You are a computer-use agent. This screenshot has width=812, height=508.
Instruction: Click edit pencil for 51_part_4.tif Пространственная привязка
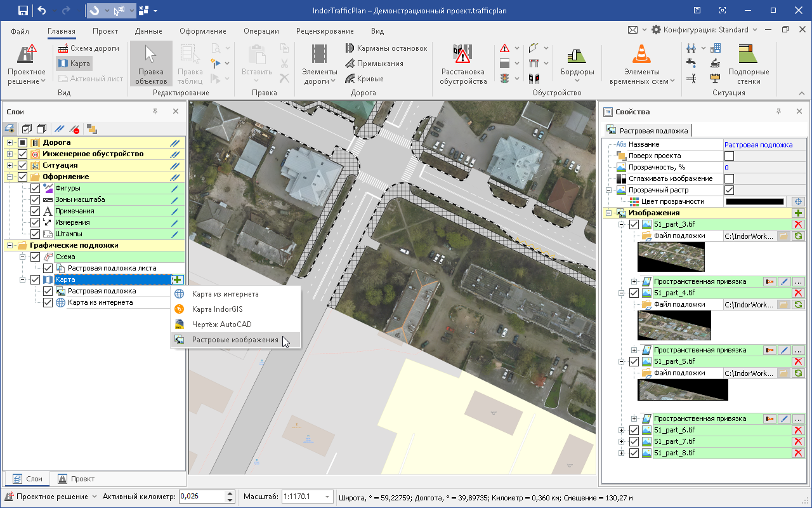[x=784, y=351]
